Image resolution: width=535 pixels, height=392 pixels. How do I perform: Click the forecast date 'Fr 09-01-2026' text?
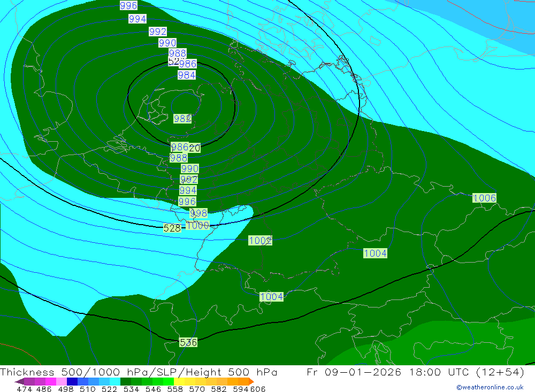[354, 372]
